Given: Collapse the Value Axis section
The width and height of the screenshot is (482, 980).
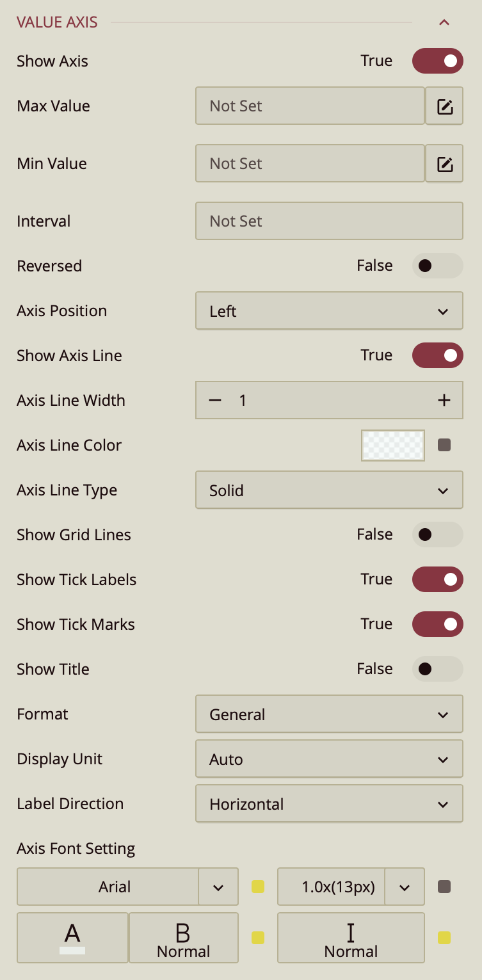Looking at the screenshot, I should tap(444, 22).
